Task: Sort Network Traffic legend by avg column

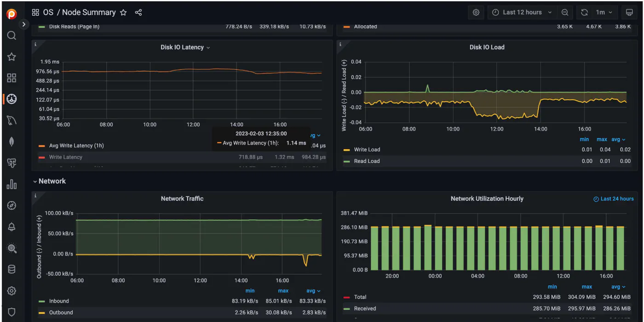Action: point(313,291)
